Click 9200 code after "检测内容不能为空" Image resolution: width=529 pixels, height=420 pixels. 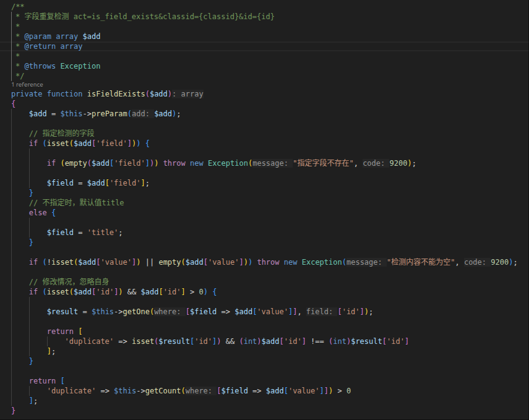(x=499, y=262)
